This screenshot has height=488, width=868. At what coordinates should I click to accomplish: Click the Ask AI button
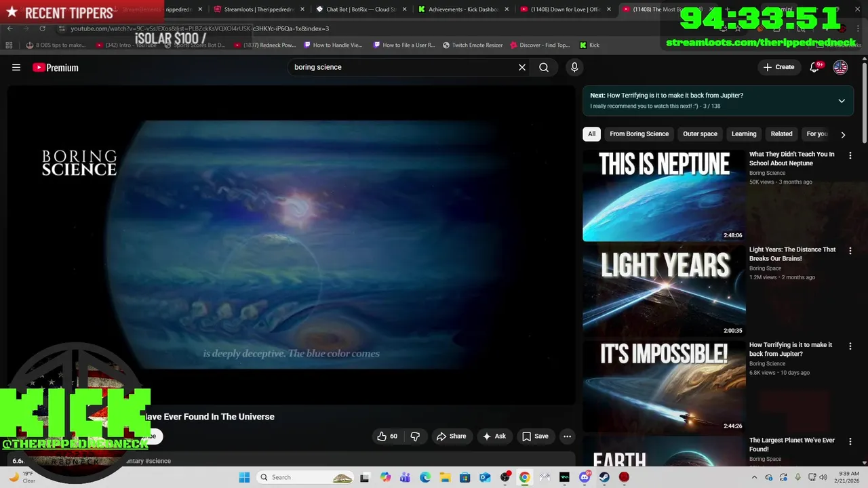[x=494, y=436]
